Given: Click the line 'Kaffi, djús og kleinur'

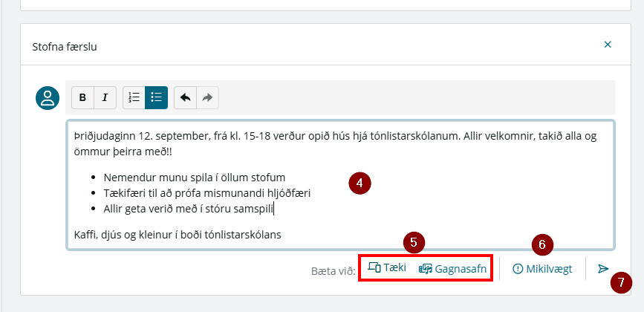Looking at the screenshot, I should coord(178,235).
